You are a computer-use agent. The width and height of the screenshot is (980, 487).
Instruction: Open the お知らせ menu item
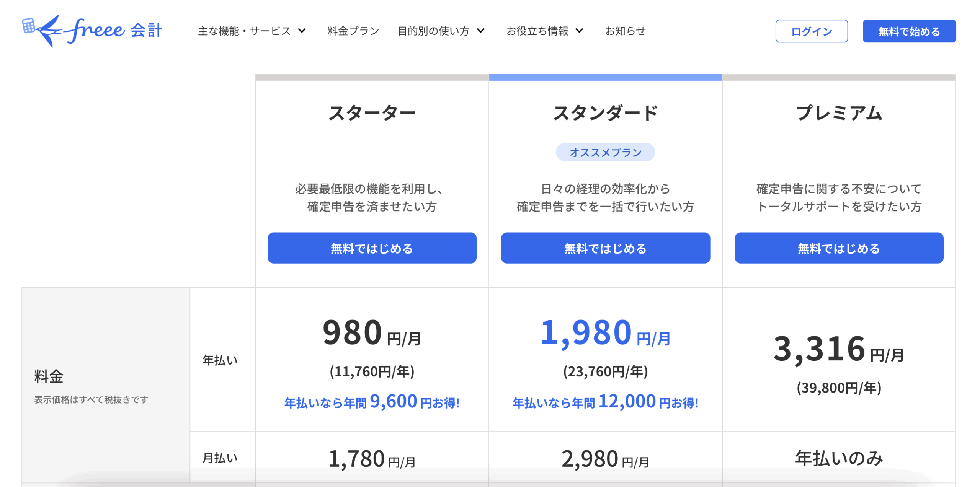[625, 31]
